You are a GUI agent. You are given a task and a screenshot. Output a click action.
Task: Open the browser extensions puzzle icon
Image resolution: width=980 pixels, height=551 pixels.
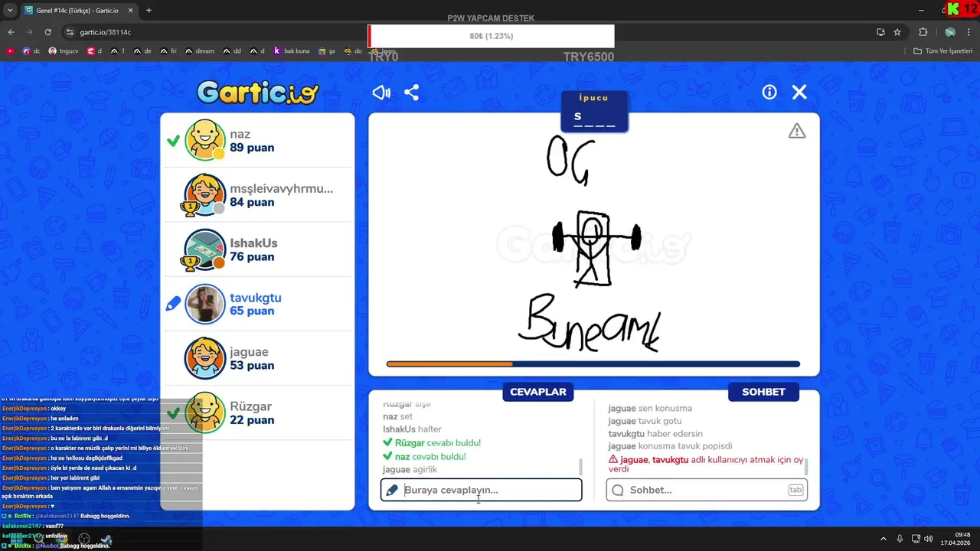coord(923,32)
